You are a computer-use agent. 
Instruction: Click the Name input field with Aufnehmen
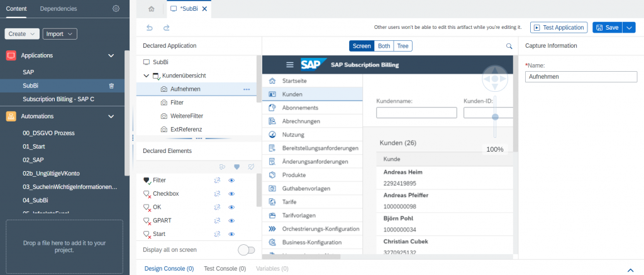[581, 76]
